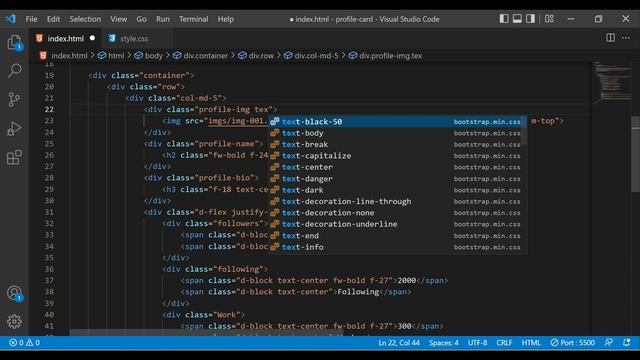Open Run and Debug view
The height and width of the screenshot is (360, 640).
(14, 128)
